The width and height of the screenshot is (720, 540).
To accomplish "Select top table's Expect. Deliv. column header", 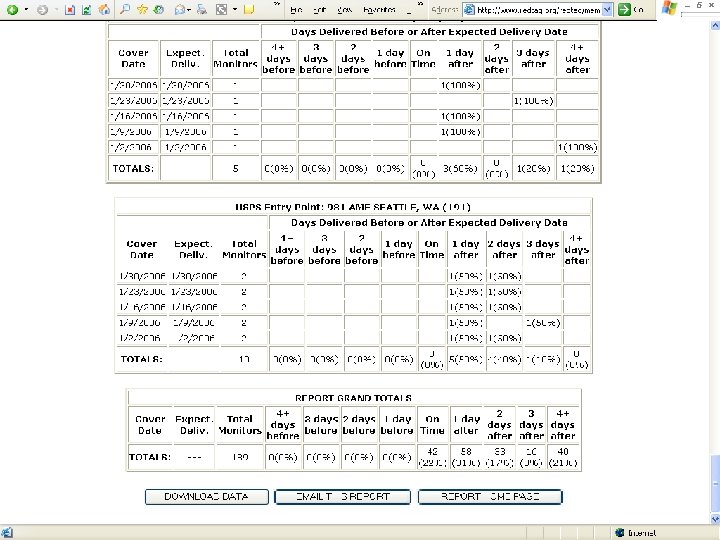I will tap(185, 58).
